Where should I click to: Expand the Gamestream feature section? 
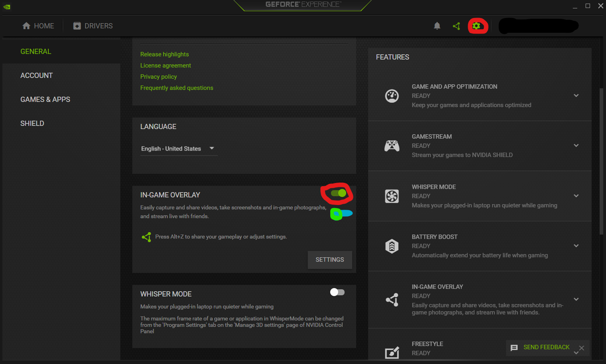576,145
